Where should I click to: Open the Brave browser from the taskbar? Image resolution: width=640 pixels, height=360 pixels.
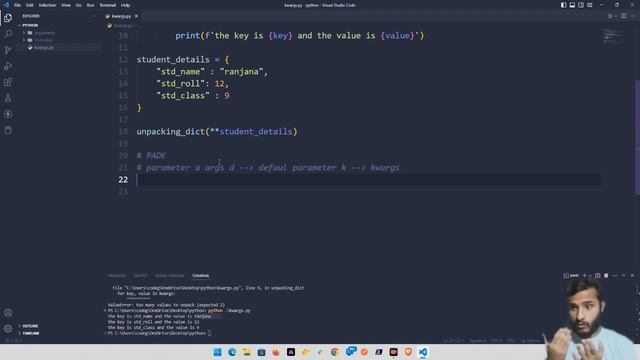coord(408,352)
